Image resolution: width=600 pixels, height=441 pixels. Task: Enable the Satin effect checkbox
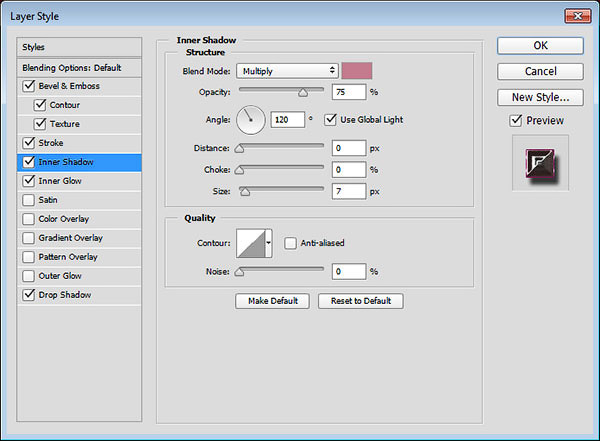[x=29, y=200]
